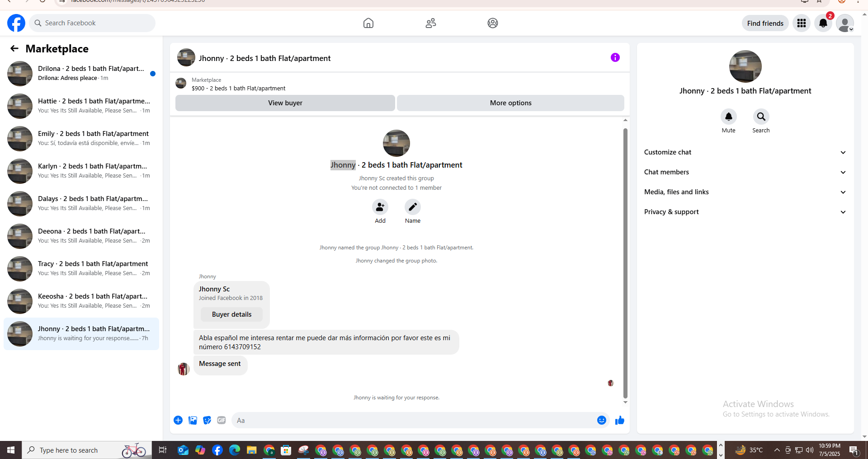868x459 pixels.
Task: Click the group photo in side panel
Action: (x=745, y=66)
